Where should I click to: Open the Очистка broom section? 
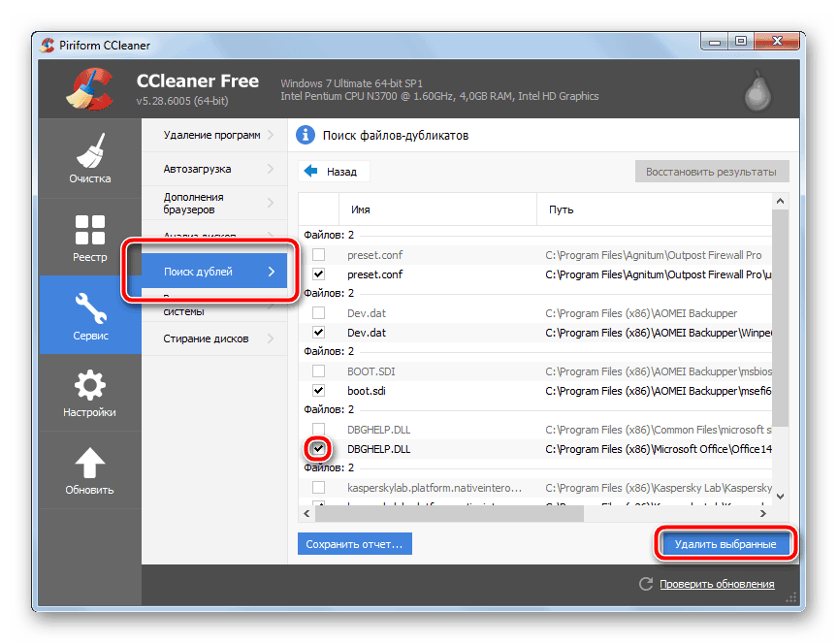coord(90,159)
